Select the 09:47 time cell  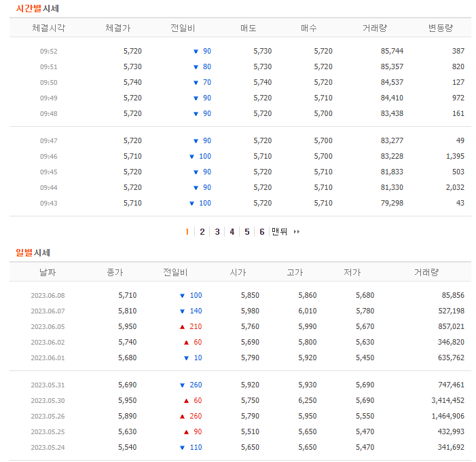coord(49,140)
